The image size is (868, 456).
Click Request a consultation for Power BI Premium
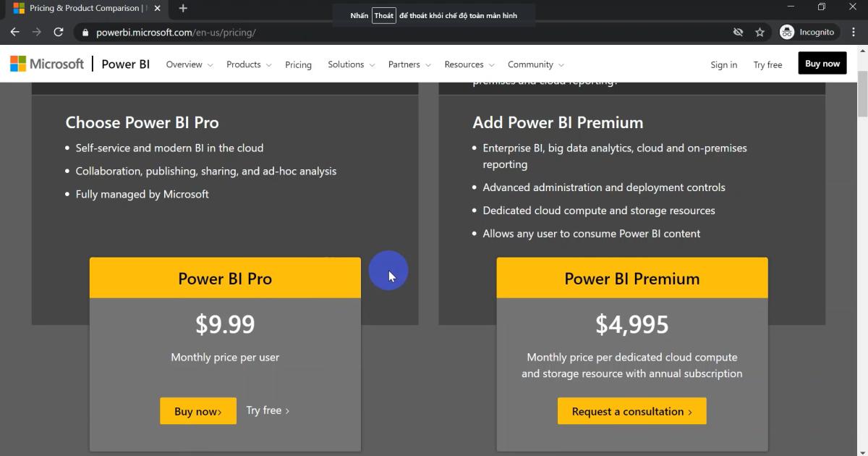[x=631, y=410]
